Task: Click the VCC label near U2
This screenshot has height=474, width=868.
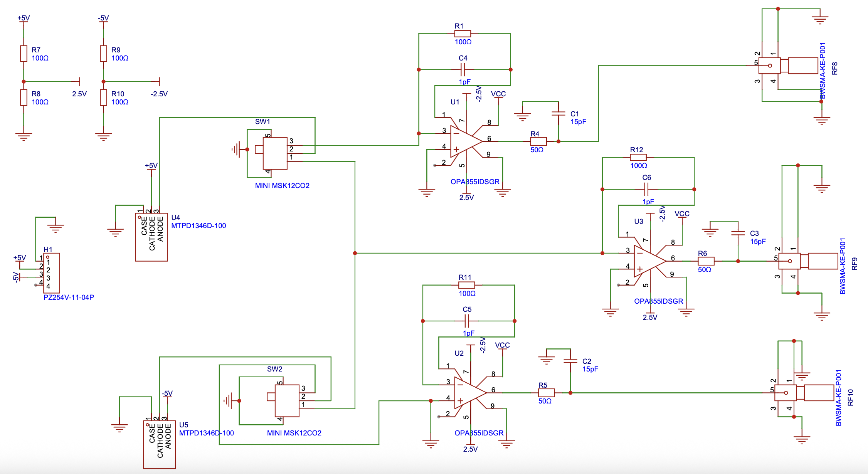Action: [x=502, y=345]
